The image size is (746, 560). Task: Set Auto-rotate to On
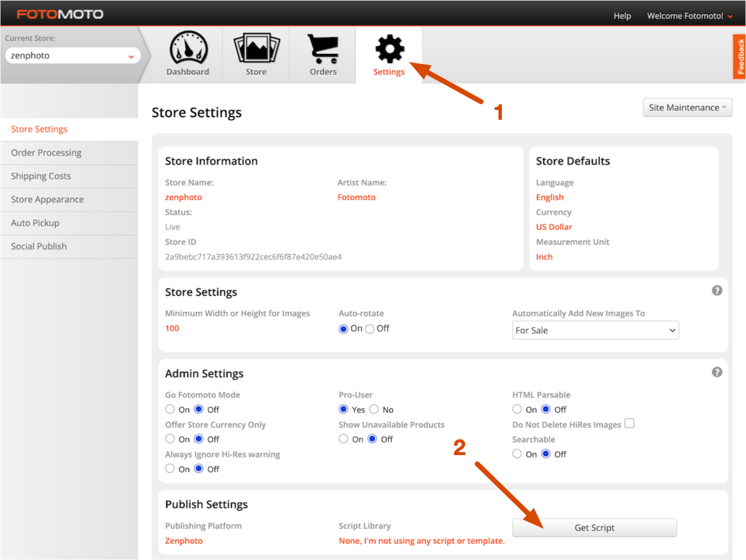(343, 329)
